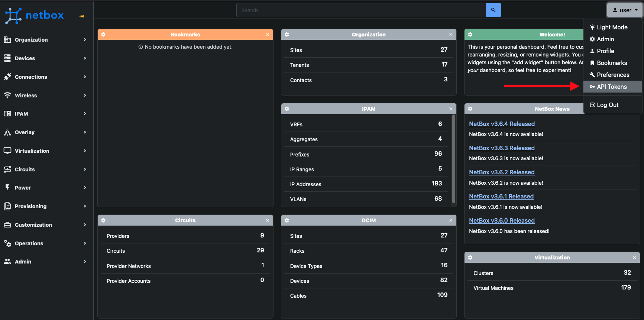Click Log Out in user menu
Image resolution: width=644 pixels, height=320 pixels.
coord(612,105)
